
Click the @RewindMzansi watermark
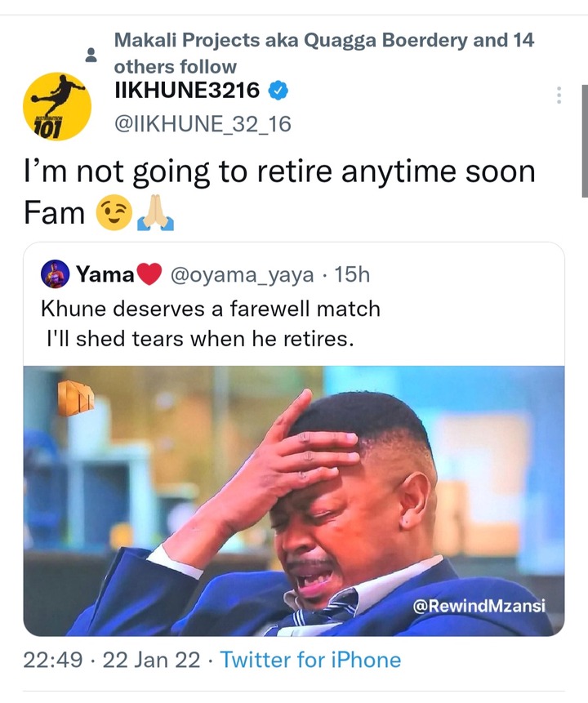coord(479,606)
